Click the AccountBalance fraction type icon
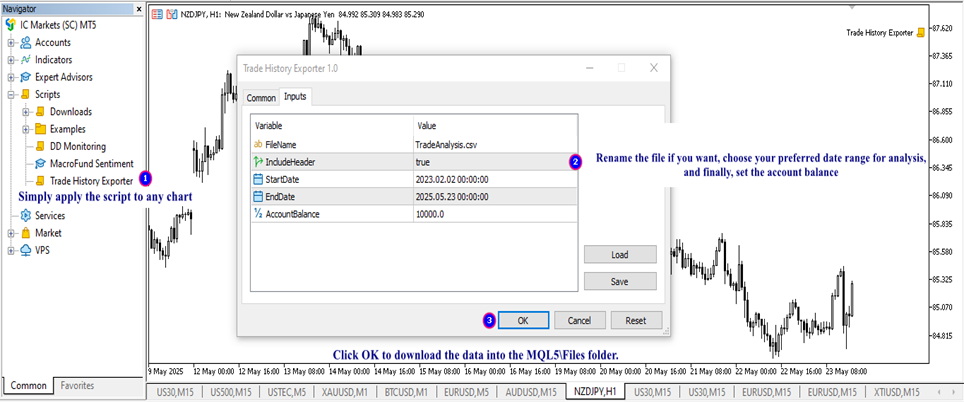 click(x=258, y=214)
